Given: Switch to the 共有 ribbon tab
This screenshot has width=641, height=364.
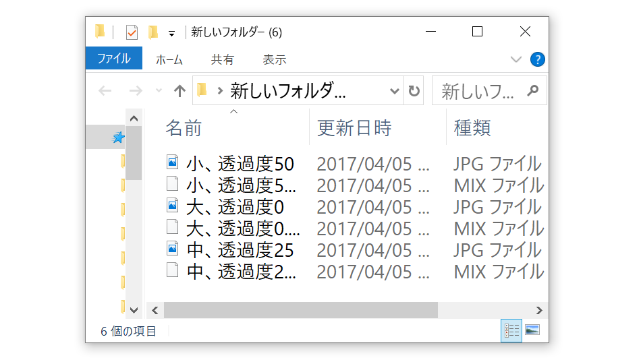Looking at the screenshot, I should point(223,59).
